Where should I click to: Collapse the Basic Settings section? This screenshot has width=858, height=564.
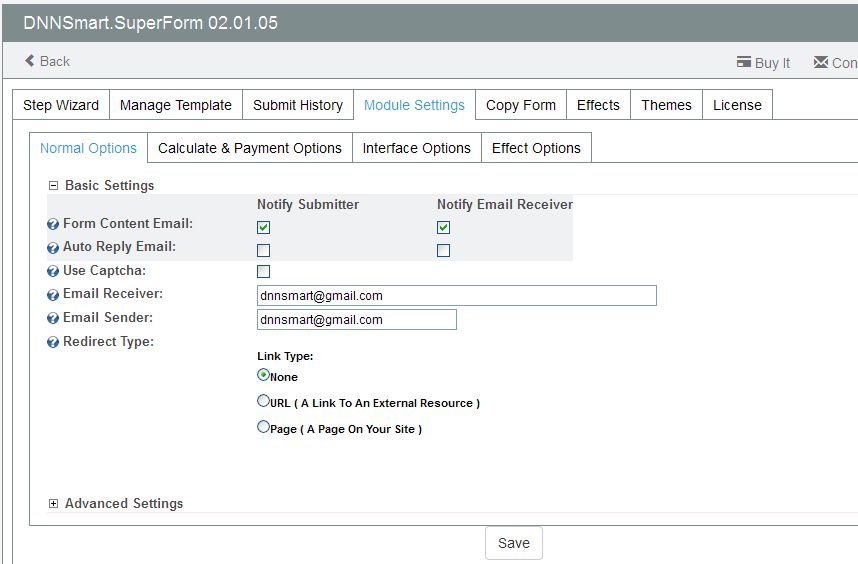pyautogui.click(x=53, y=186)
